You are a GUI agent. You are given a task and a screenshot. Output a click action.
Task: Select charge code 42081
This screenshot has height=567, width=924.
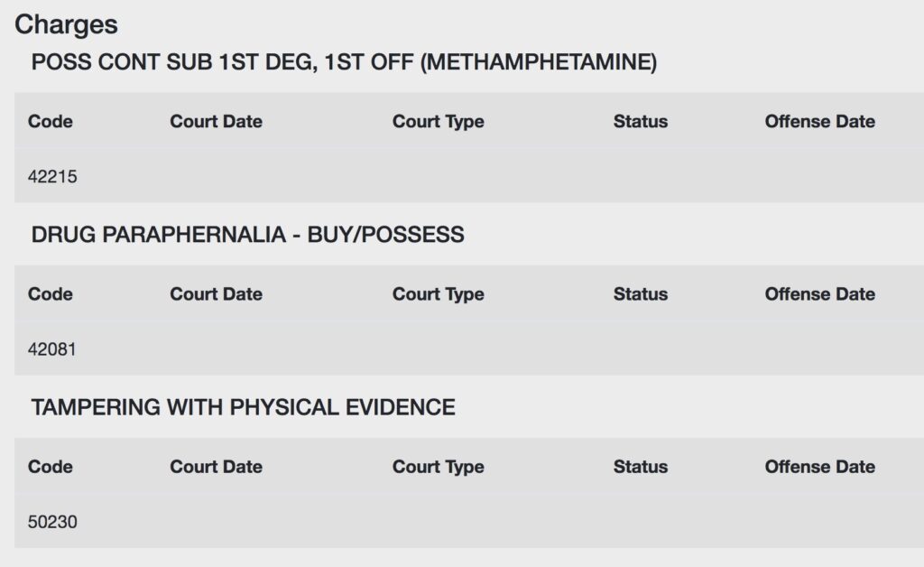pos(51,349)
